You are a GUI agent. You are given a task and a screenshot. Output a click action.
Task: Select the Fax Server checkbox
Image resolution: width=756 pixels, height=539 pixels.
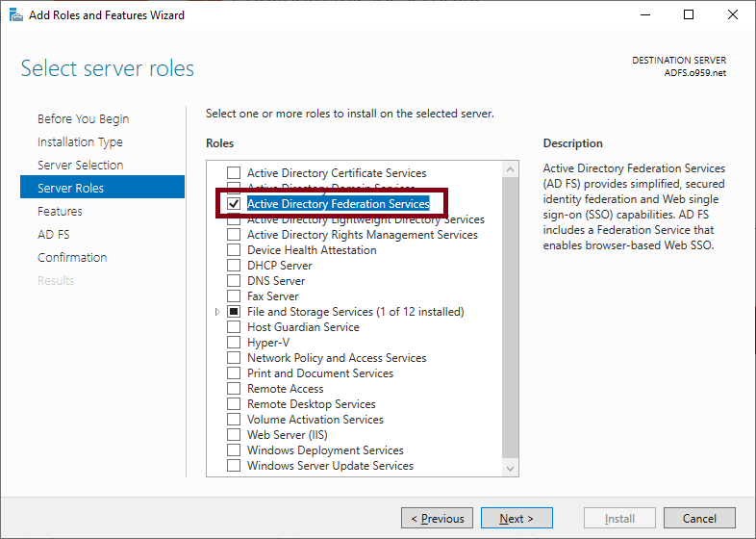234,296
